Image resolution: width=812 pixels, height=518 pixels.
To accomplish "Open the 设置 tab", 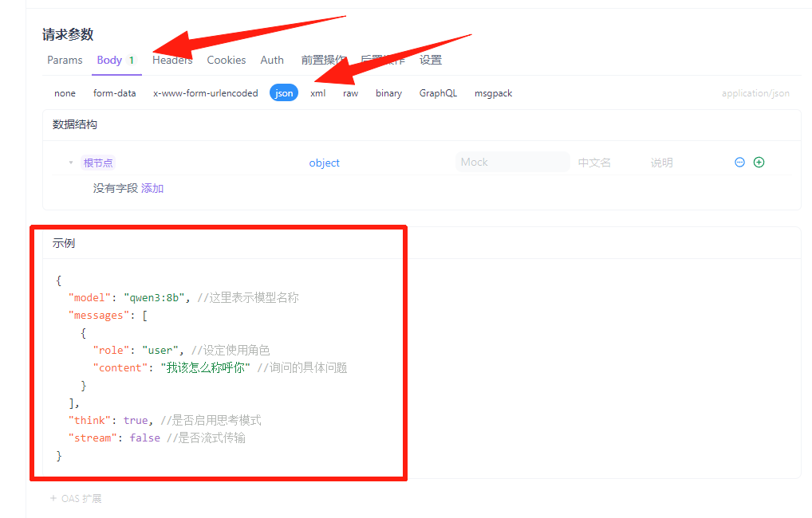I will (x=431, y=60).
